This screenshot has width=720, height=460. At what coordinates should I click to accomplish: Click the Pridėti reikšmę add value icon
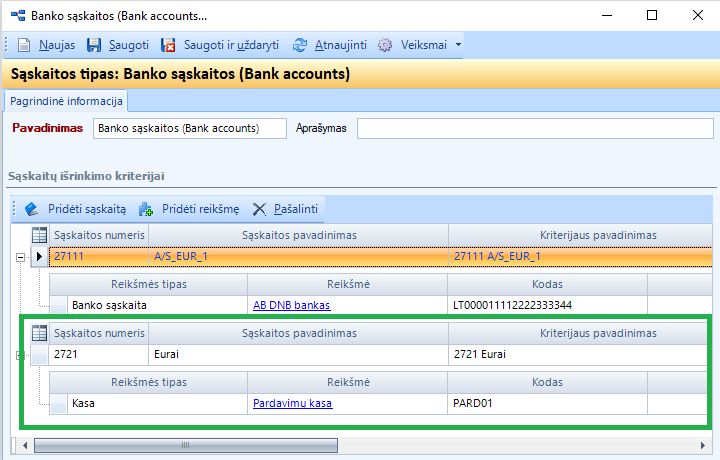coord(146,209)
